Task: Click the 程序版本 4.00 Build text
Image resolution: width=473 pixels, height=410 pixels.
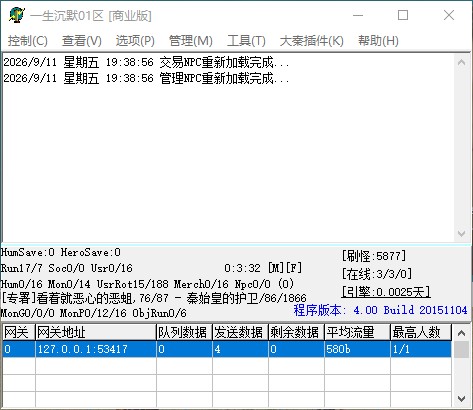Action: (x=380, y=310)
